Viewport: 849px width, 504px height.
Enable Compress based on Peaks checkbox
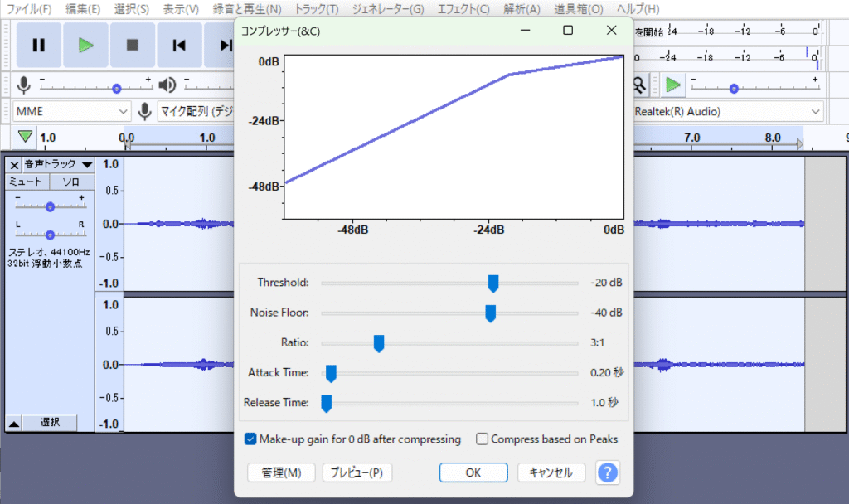click(482, 439)
